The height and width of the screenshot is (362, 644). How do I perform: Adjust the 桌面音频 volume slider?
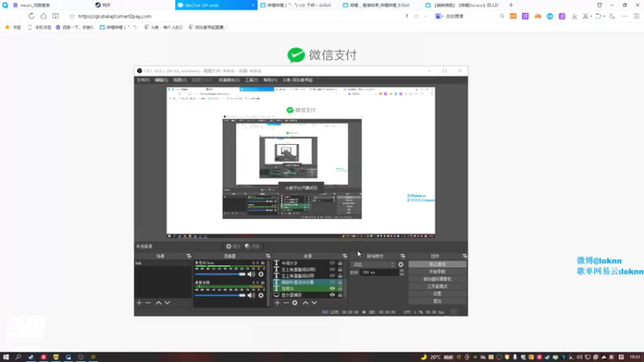click(220, 295)
